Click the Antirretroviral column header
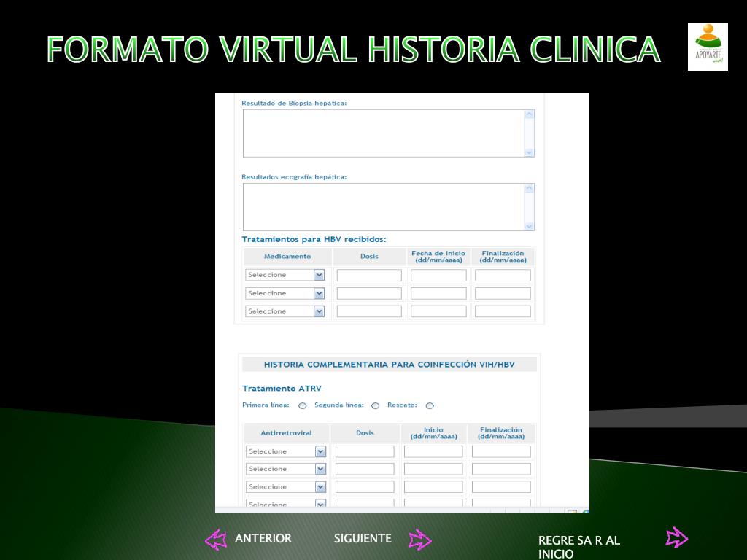The image size is (747, 560). 286,433
